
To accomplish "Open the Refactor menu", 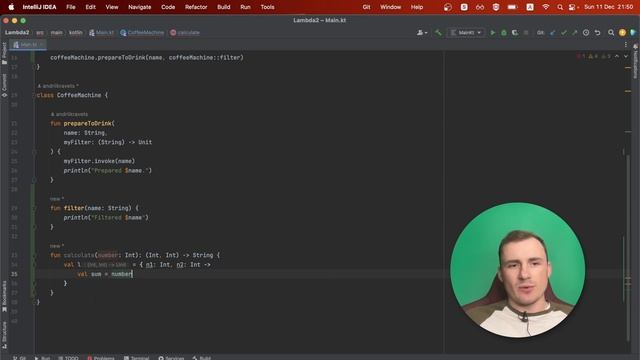I will tap(196, 7).
